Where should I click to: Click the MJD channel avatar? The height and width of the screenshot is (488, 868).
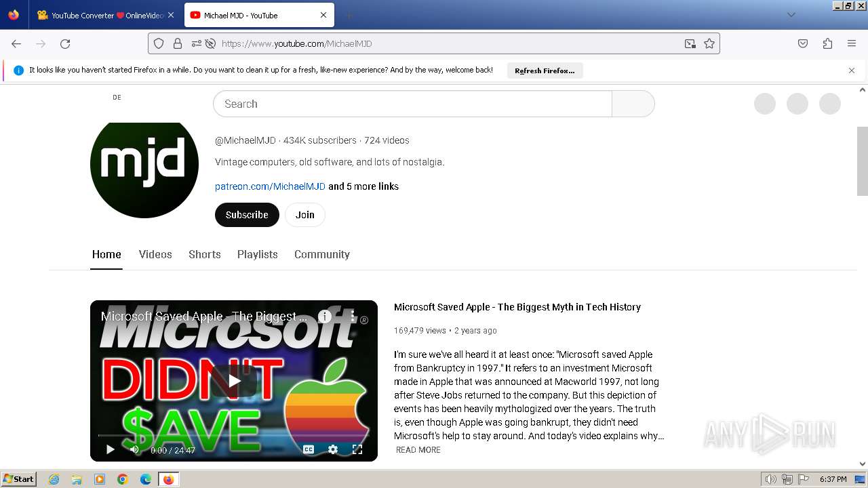144,164
